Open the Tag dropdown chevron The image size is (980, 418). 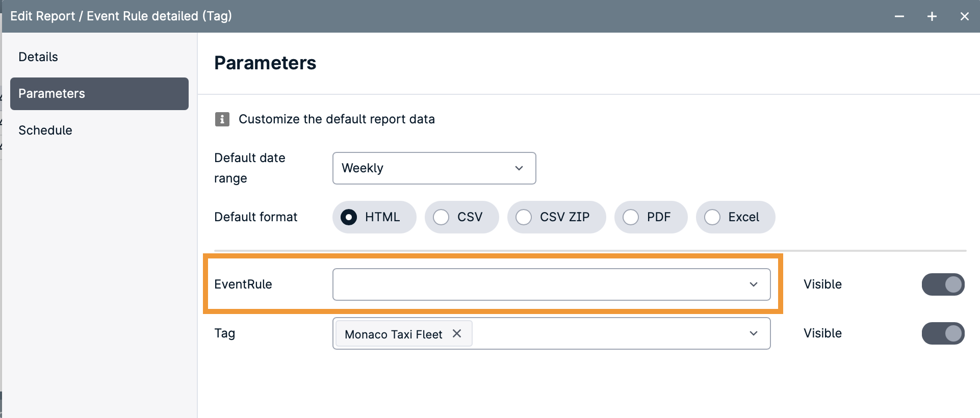click(x=753, y=333)
